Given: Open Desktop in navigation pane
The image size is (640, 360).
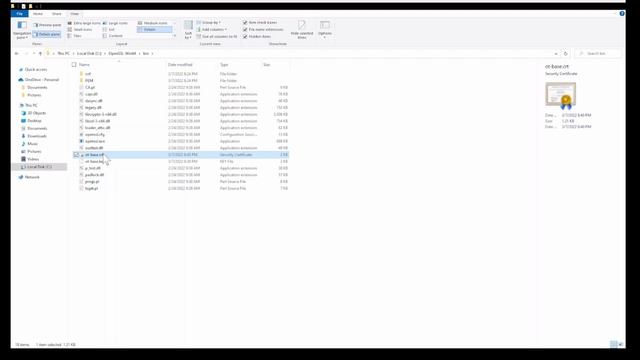Looking at the screenshot, I should click(31, 121).
